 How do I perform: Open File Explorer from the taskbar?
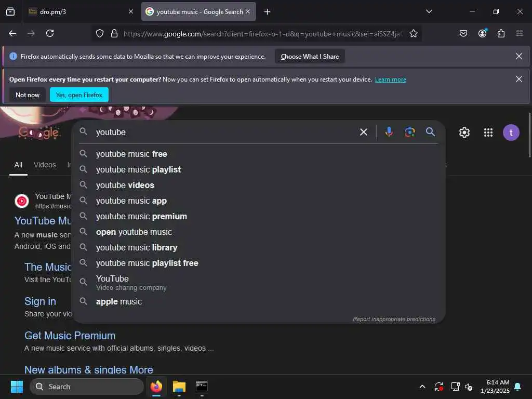179,387
